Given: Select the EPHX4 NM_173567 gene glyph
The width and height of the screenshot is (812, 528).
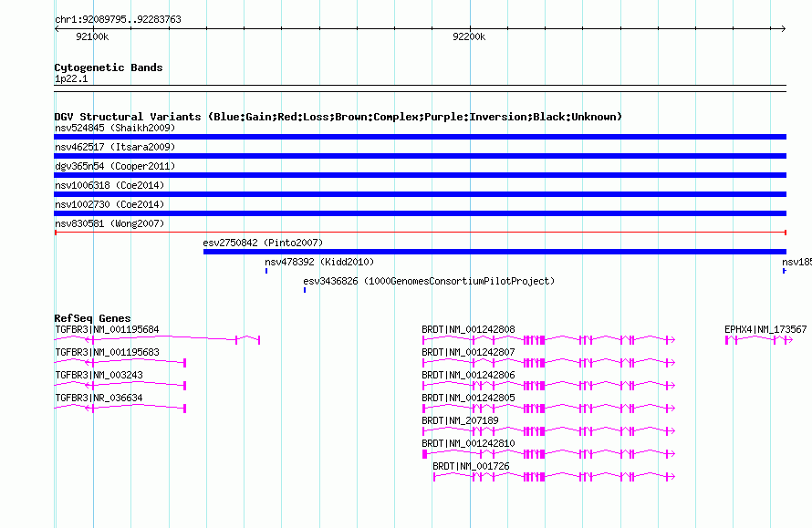Looking at the screenshot, I should [759, 340].
